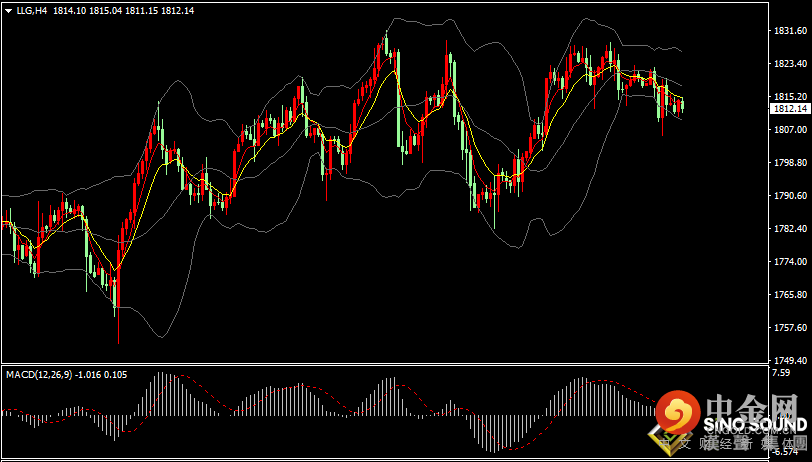Select the 1774.00 price axis label
Viewport: 812px width, 462px height.
pyautogui.click(x=791, y=262)
